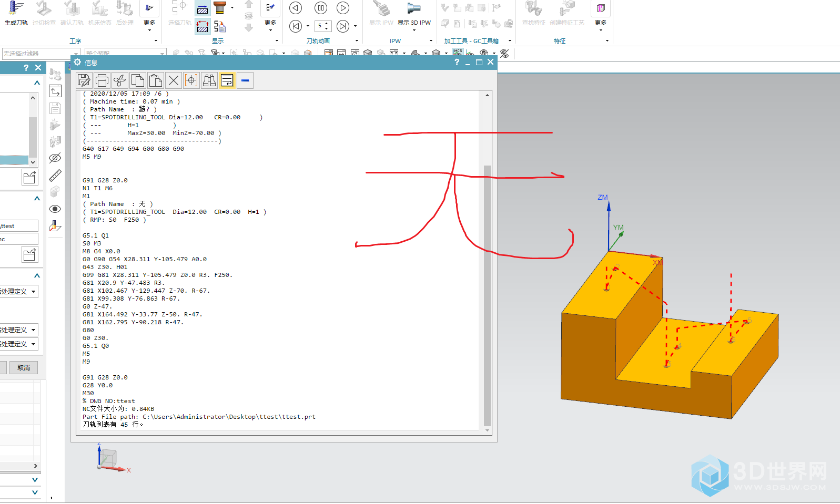Copy text in the Information window
This screenshot has width=840, height=504.
click(138, 80)
